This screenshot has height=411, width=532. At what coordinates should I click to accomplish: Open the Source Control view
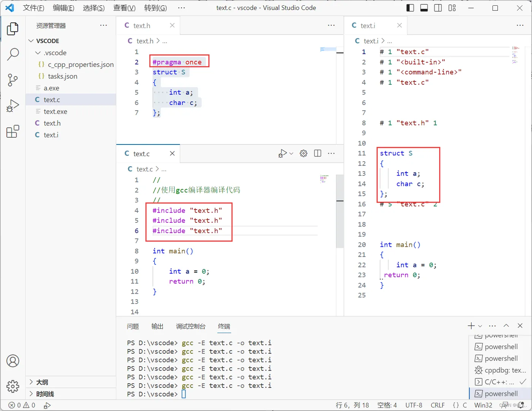point(13,80)
